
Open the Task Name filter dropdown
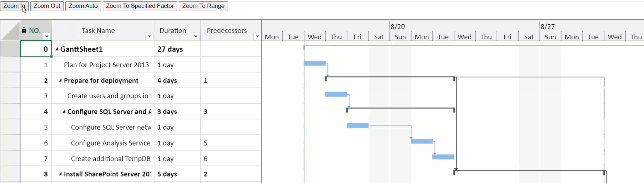[x=150, y=36]
